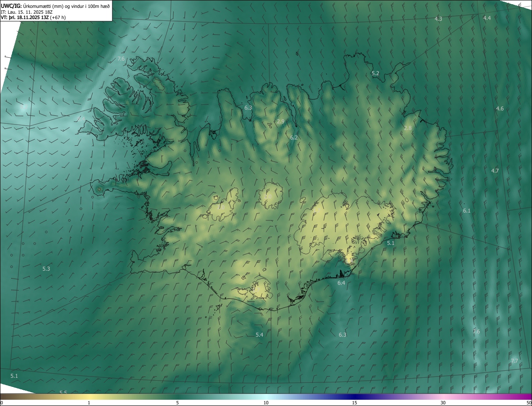Click the 4.6 value label over the eastern sea
The height and width of the screenshot is (406, 532).
[x=500, y=109]
